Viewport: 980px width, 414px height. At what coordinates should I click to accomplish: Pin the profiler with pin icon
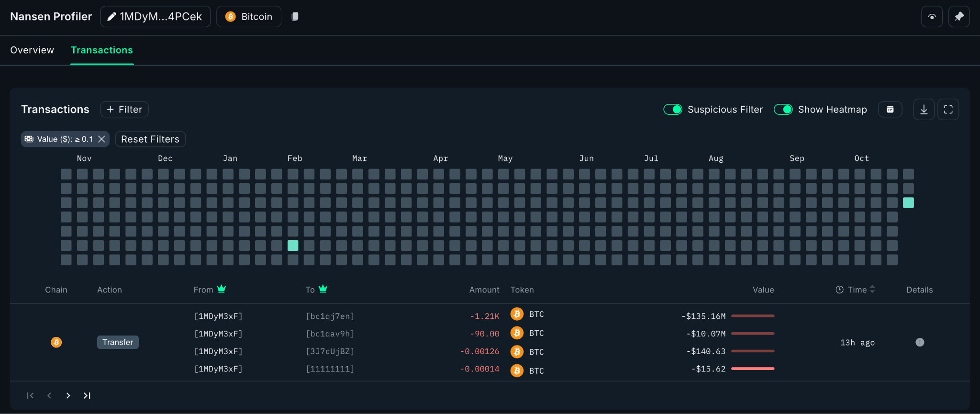tap(959, 17)
